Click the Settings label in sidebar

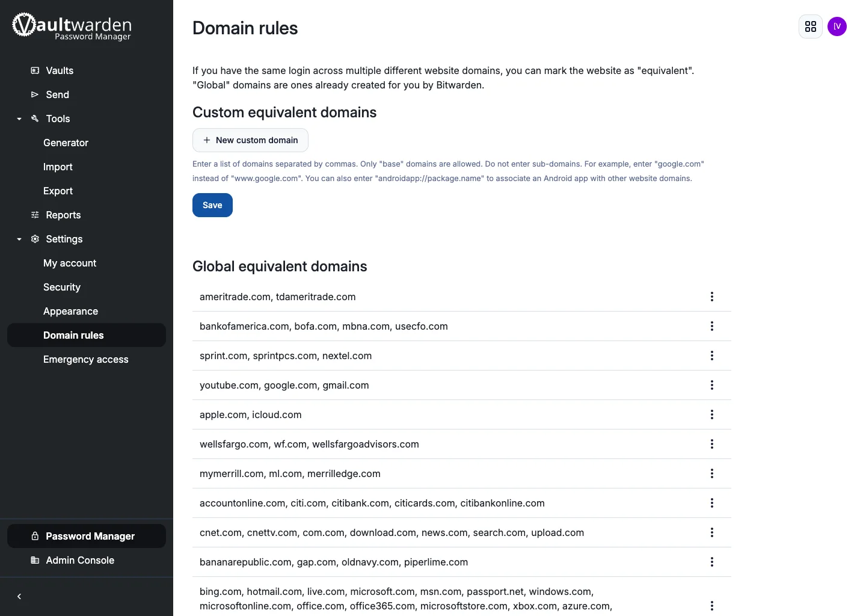64,239
